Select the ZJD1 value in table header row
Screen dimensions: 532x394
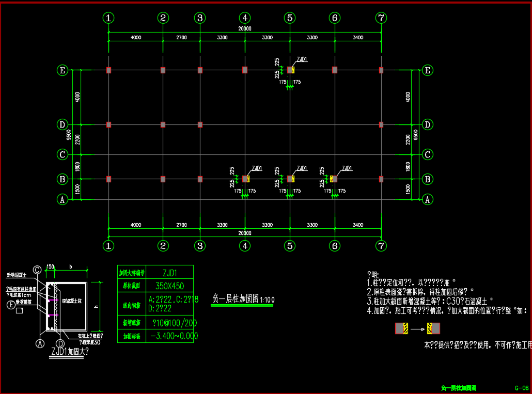(x=170, y=272)
